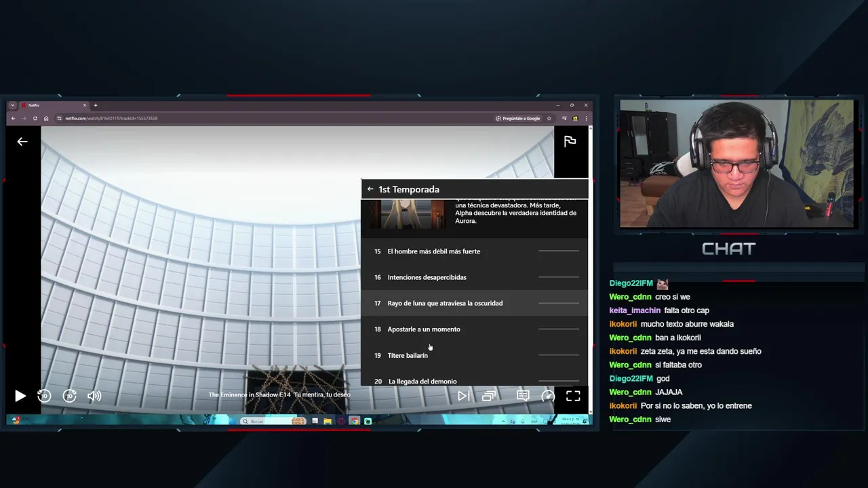868x488 pixels.
Task: Skip forward 10 seconds
Action: tap(69, 396)
